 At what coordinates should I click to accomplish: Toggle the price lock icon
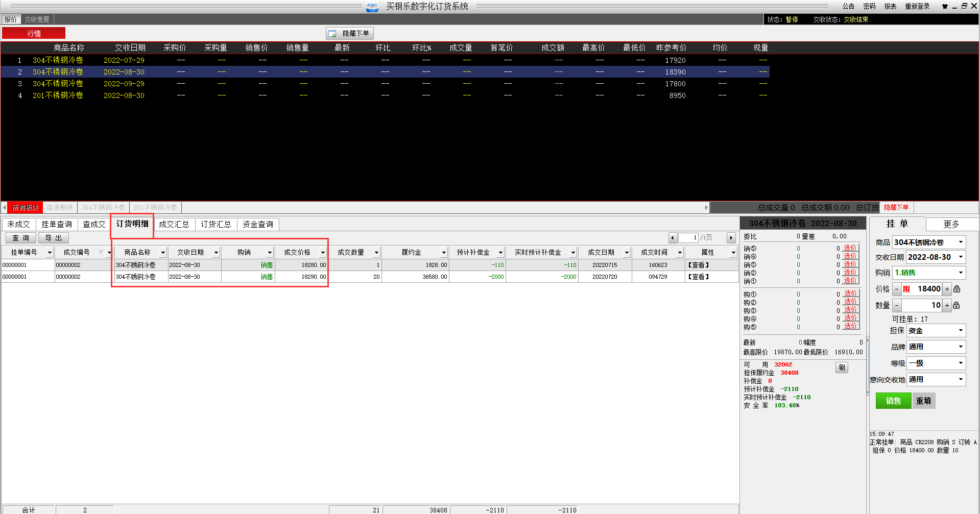coord(957,289)
